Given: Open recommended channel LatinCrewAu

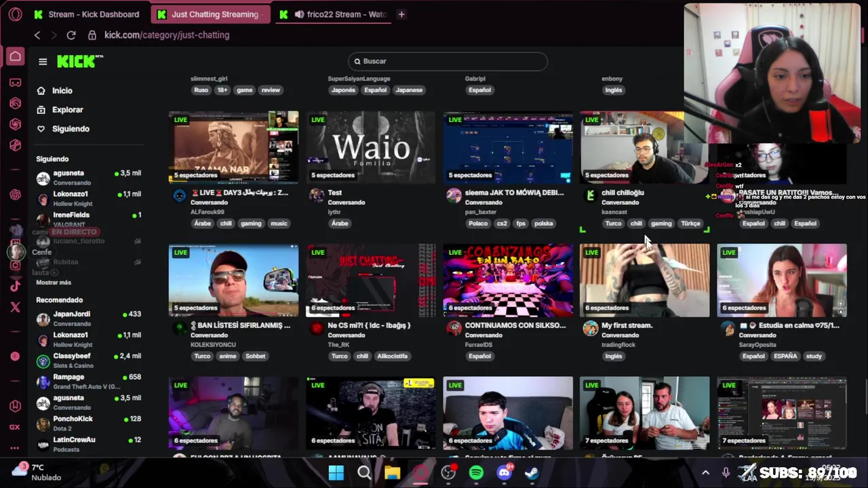Looking at the screenshot, I should click(x=88, y=444).
